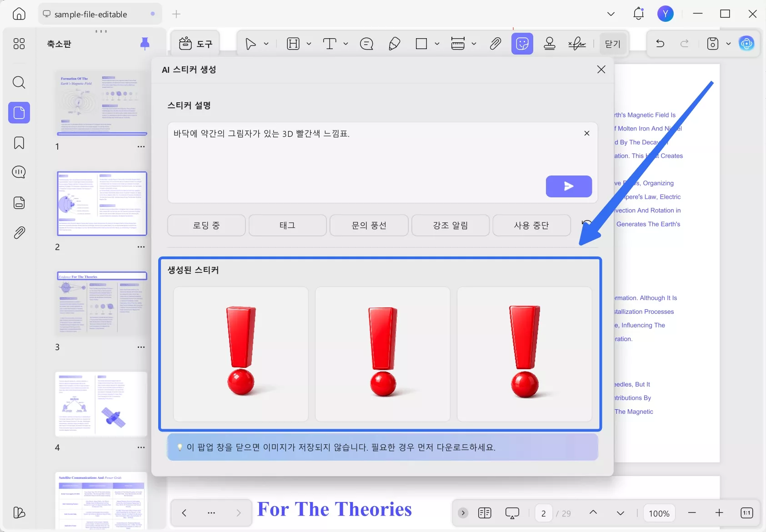Pin the thumbnail panel

[x=145, y=44]
